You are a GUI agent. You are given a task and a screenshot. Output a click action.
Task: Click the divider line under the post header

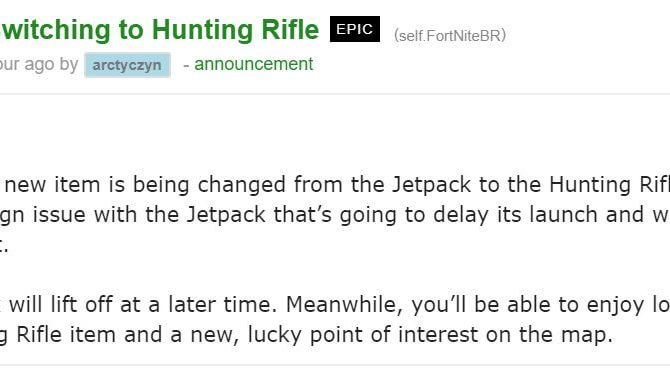point(335,94)
